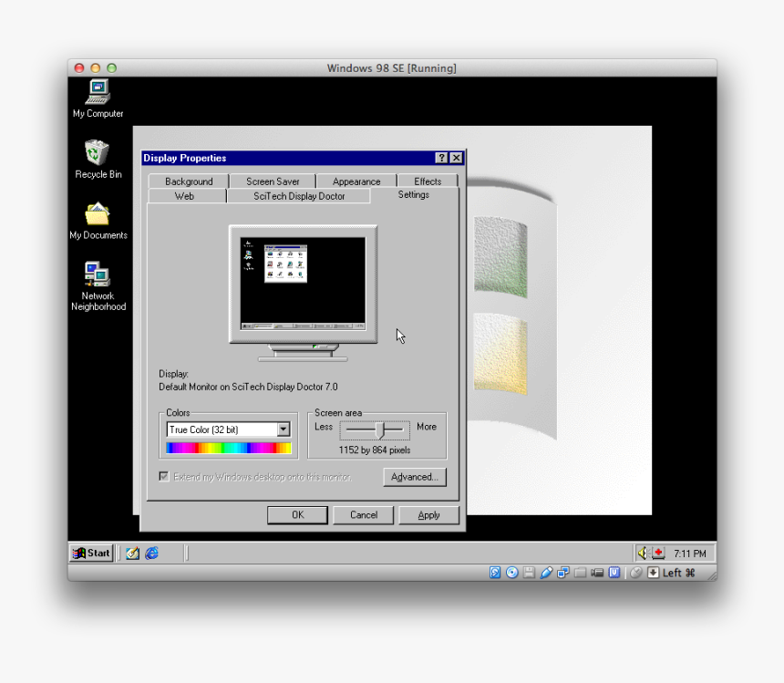This screenshot has height=683, width=784.
Task: Confirm with the OK button
Action: click(x=297, y=515)
